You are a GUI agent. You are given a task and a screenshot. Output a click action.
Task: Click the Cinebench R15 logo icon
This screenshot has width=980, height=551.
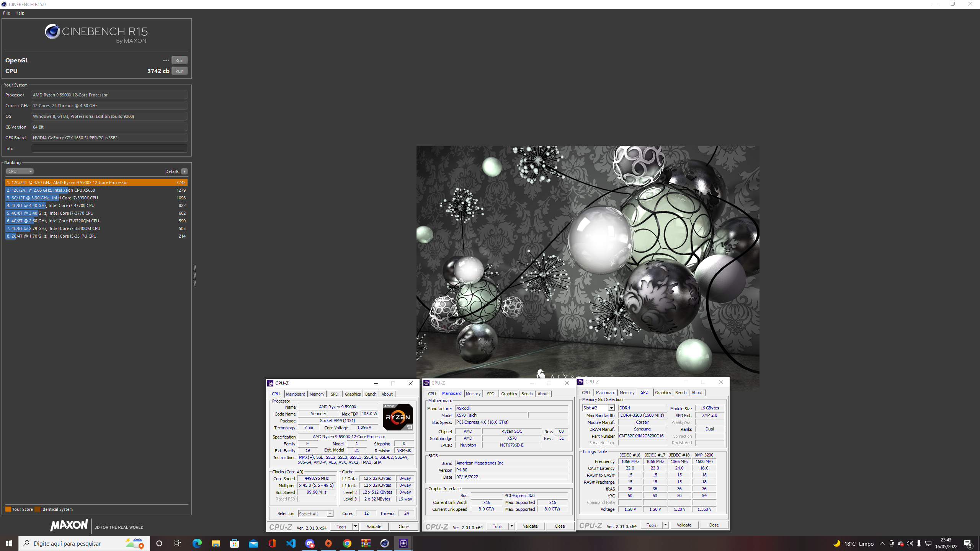[52, 31]
